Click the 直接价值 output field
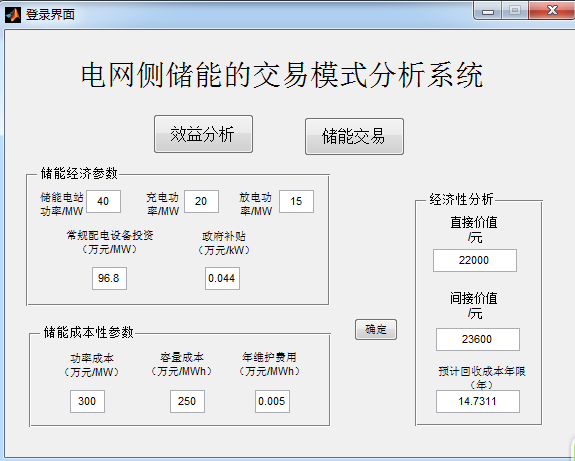This screenshot has width=575, height=461. 475,260
